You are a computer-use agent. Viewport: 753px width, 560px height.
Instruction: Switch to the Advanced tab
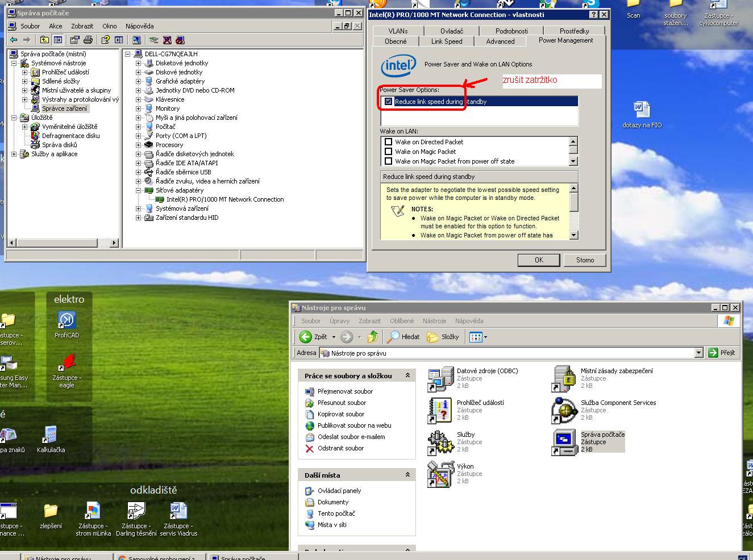point(500,41)
